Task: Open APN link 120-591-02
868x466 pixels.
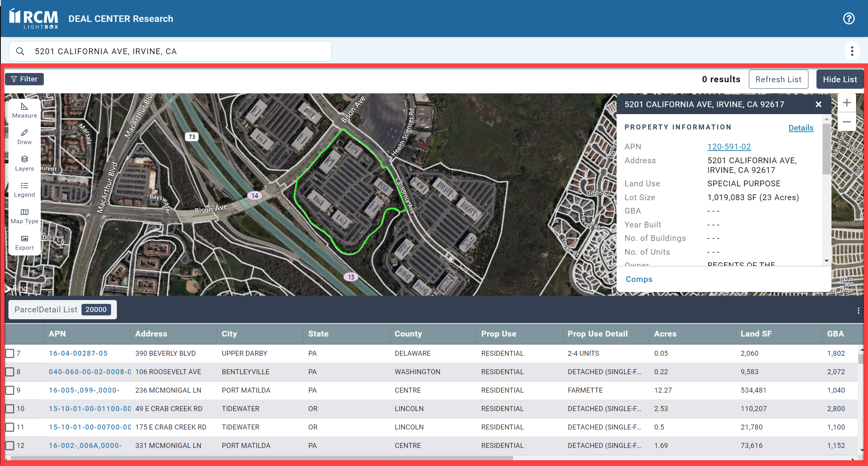Action: click(729, 147)
